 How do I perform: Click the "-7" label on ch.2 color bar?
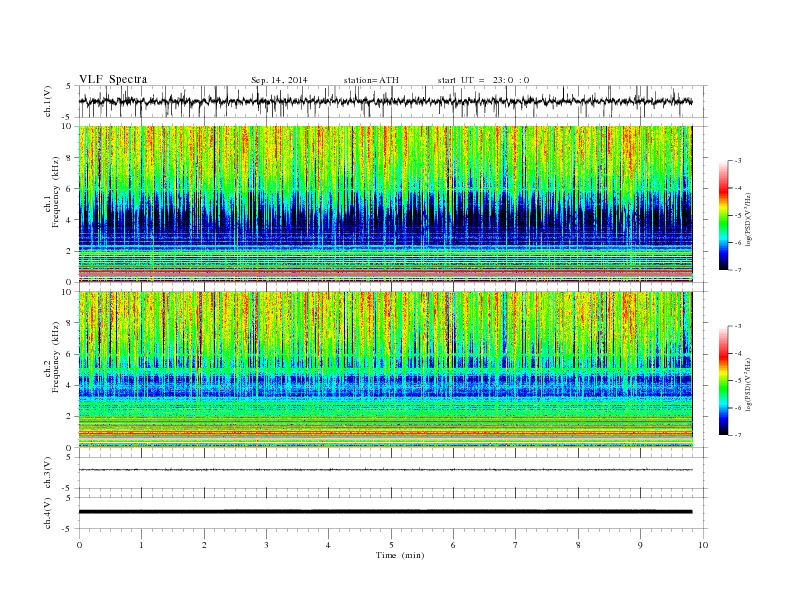[738, 435]
